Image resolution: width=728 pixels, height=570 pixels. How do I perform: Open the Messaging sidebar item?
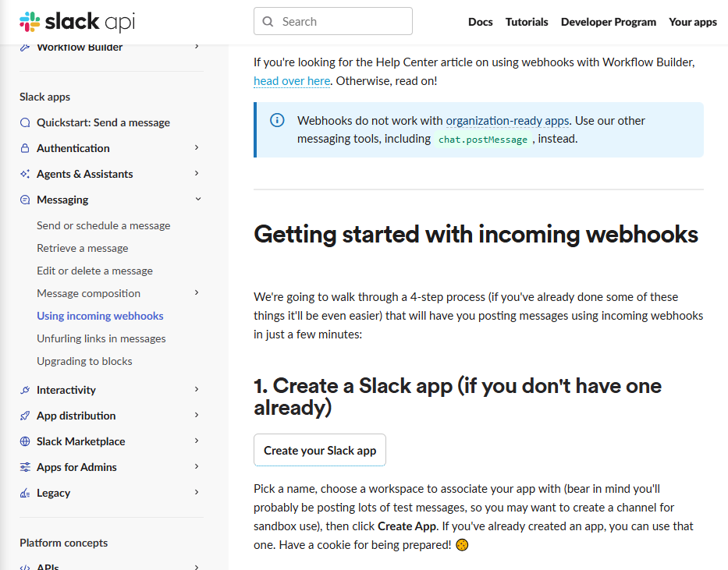tap(62, 200)
